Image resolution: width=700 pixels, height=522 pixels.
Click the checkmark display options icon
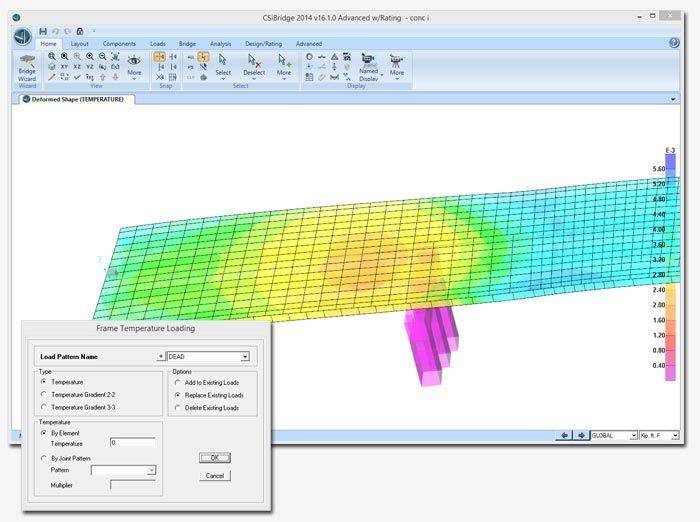click(77, 77)
